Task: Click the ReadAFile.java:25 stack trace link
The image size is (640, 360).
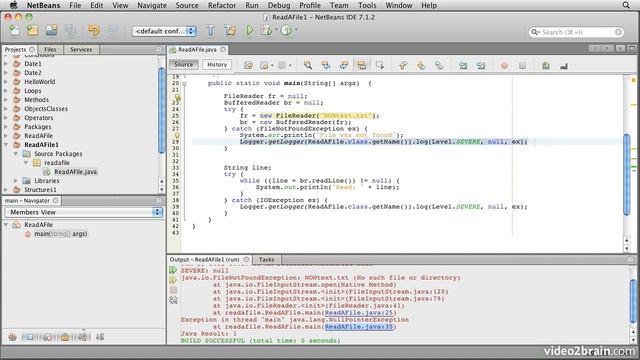Action: (x=359, y=313)
